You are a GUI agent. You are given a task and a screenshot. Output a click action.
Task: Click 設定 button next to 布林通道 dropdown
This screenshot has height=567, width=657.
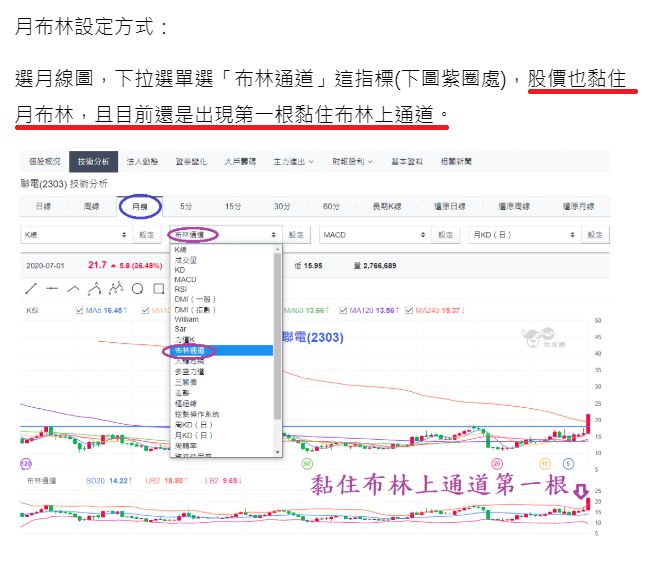[x=296, y=235]
